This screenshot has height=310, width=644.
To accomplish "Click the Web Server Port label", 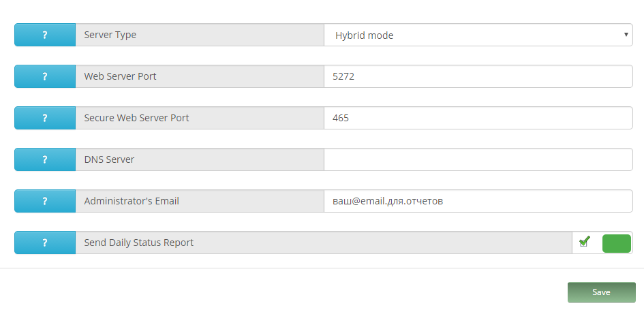I will pos(120,76).
